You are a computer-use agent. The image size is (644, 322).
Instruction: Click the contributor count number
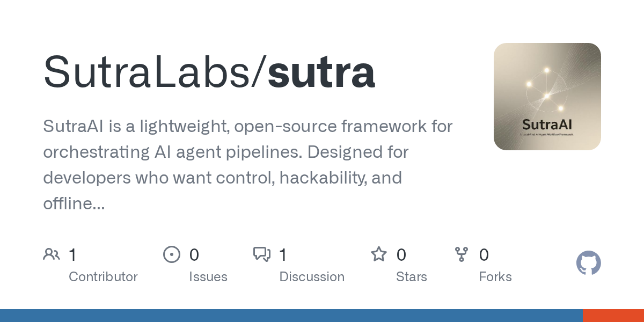72,255
